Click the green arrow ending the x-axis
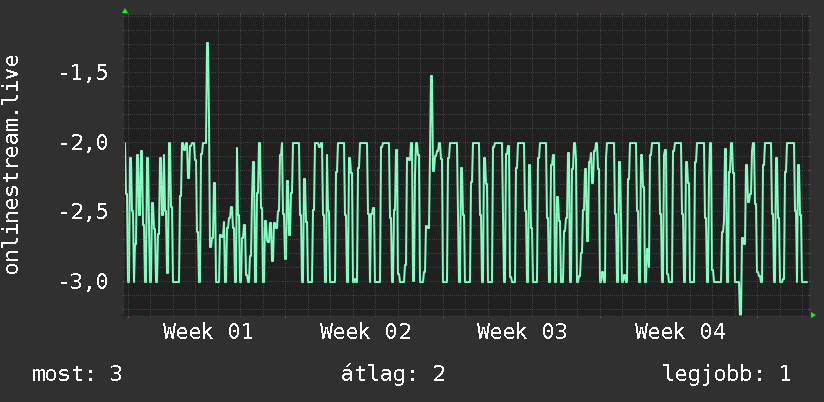This screenshot has width=824, height=402. point(813,315)
